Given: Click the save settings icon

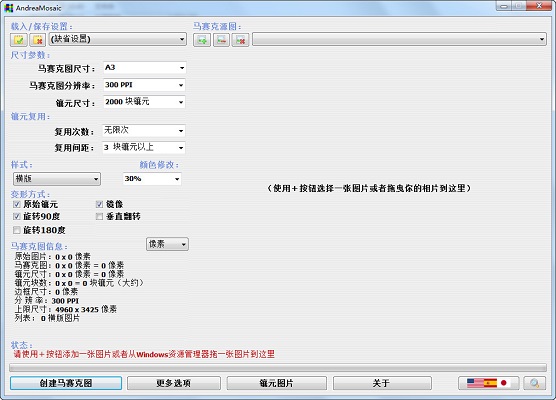Looking at the screenshot, I should tap(19, 40).
